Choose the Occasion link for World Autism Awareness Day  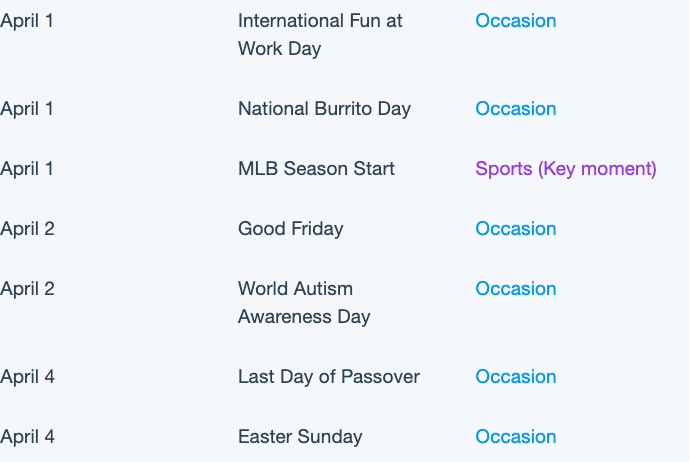click(516, 289)
